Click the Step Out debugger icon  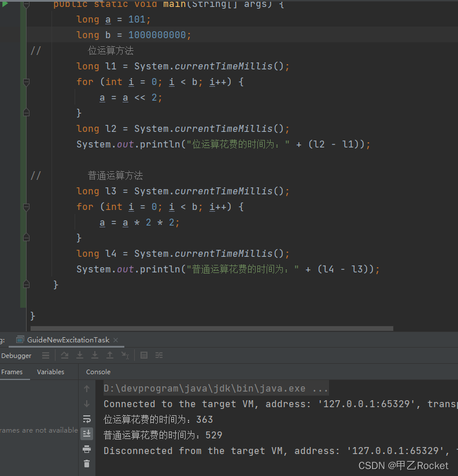coord(110,355)
